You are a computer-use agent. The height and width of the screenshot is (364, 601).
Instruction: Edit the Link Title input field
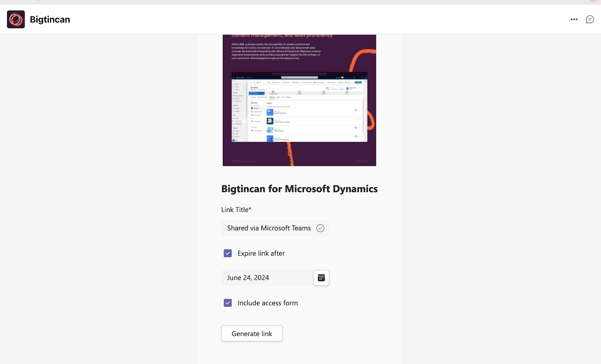point(275,228)
